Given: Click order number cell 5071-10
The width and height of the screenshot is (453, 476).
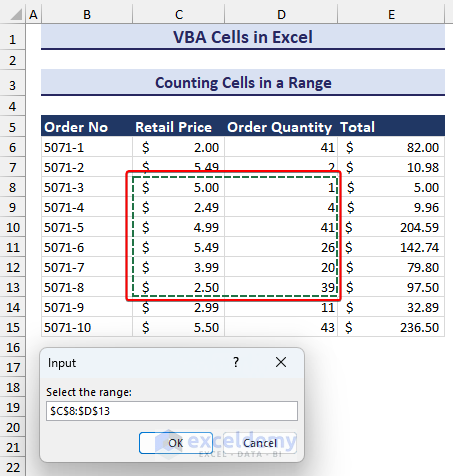Looking at the screenshot, I should click(87, 327).
